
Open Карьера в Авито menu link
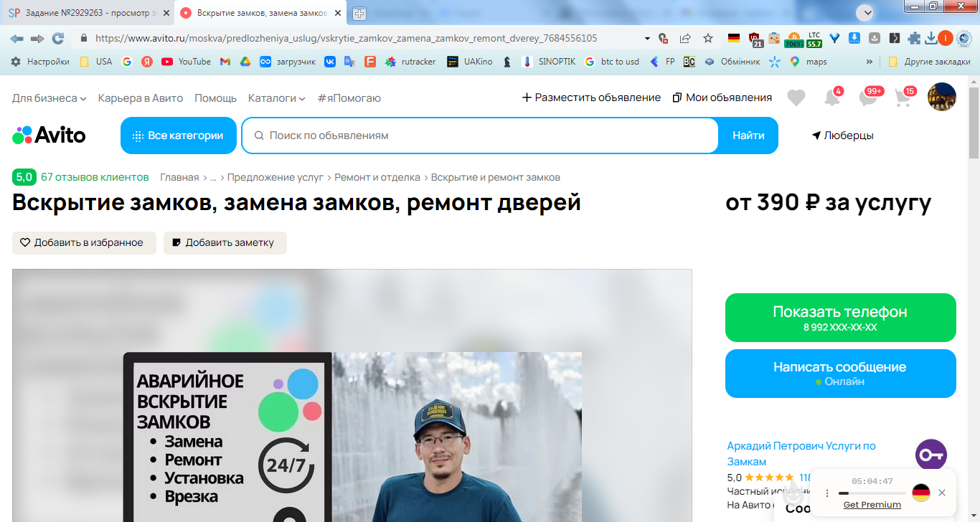[x=141, y=98]
